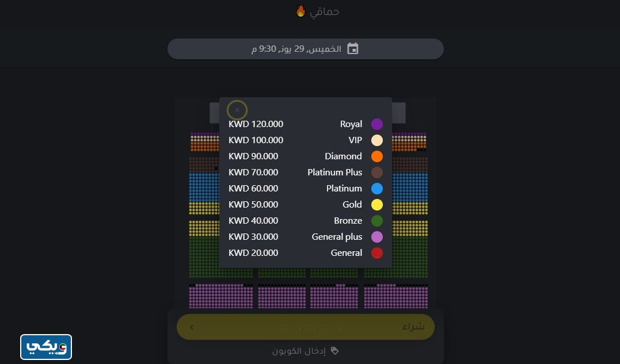This screenshot has height=364, width=620.
Task: Open the date selector showing 29 يونيو 9:30
Action: (x=305, y=49)
